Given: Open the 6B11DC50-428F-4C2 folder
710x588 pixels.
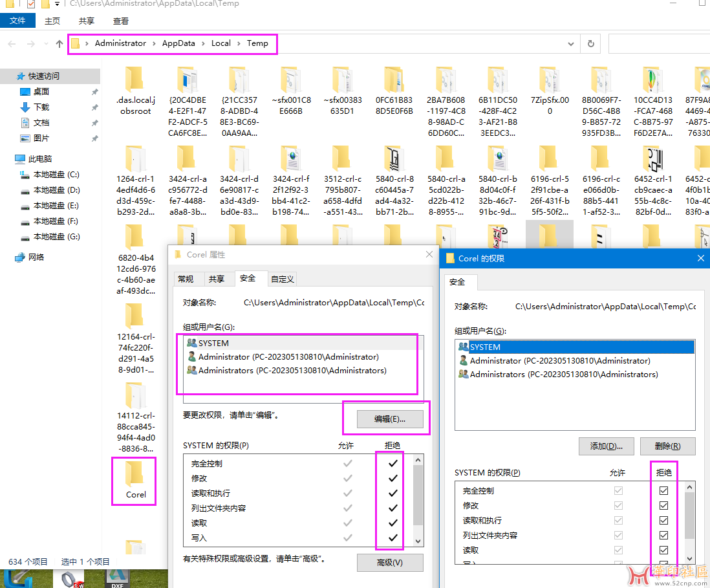Looking at the screenshot, I should tap(498, 102).
